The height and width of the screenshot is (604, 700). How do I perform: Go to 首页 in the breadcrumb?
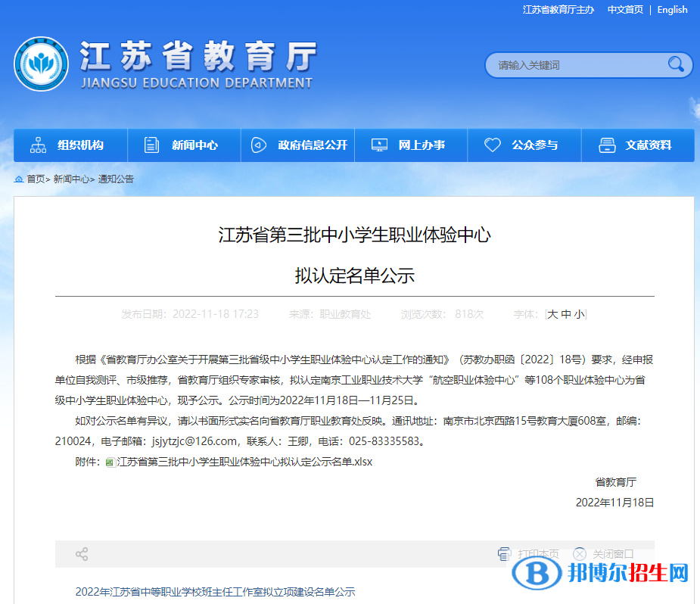[36, 179]
